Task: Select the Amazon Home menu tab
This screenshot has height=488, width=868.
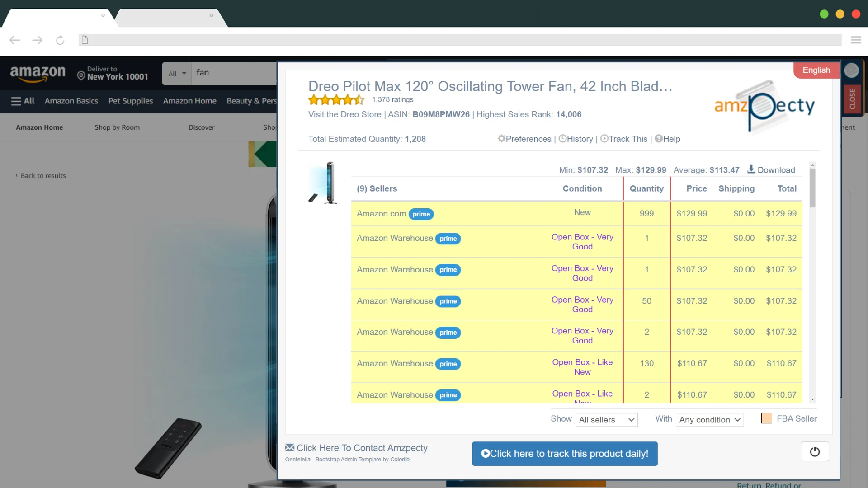Action: [x=40, y=127]
